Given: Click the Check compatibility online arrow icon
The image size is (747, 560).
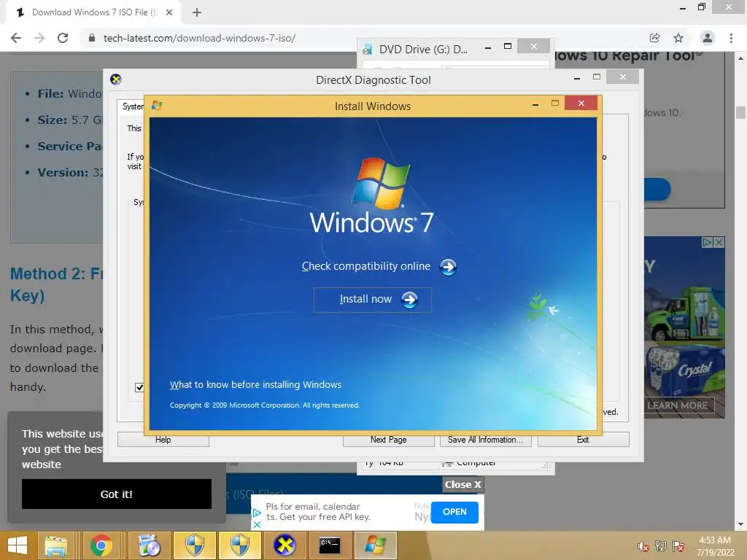Looking at the screenshot, I should tap(448, 267).
